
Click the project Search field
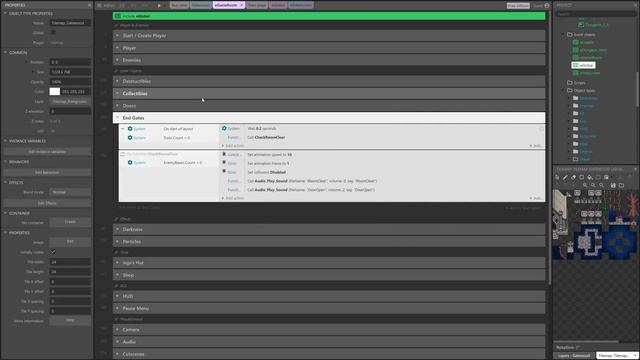[595, 14]
